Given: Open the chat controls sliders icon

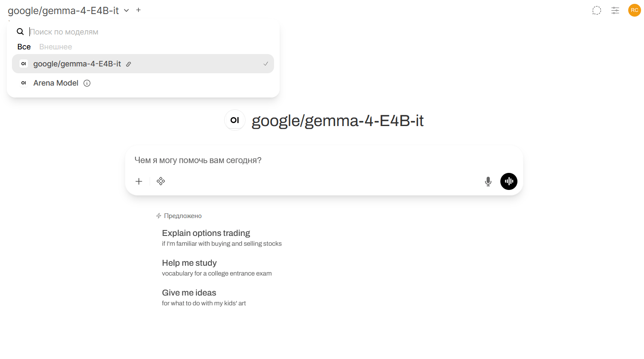Looking at the screenshot, I should point(615,10).
